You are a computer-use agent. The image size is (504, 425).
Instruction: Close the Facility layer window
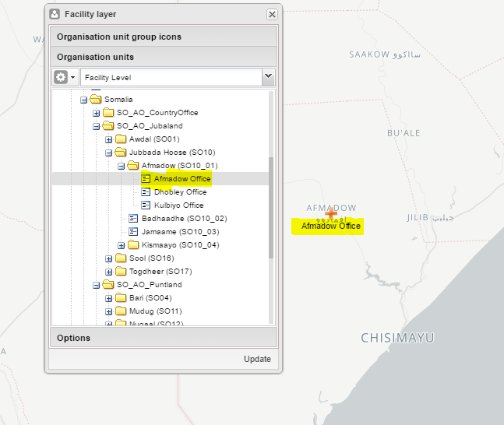(x=272, y=14)
